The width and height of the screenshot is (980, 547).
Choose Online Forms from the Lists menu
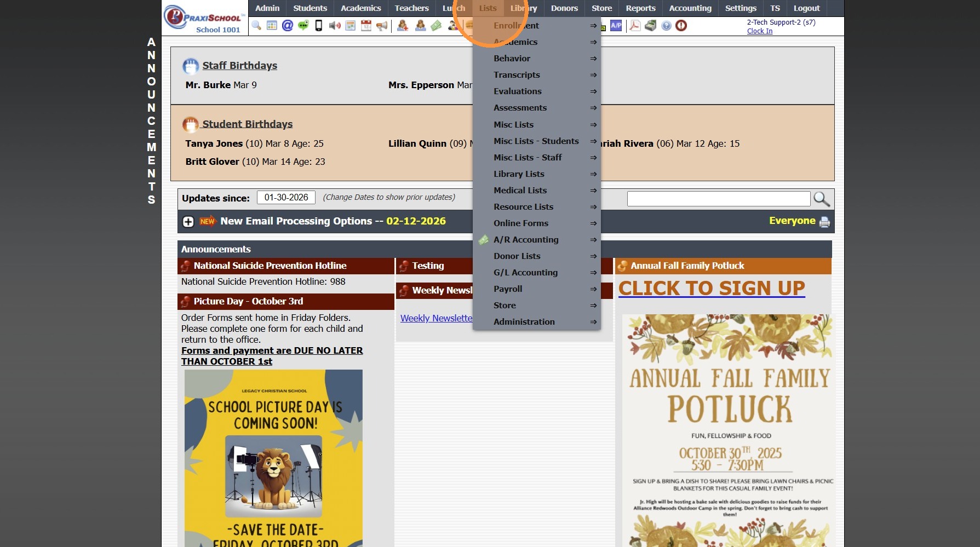[537, 223]
